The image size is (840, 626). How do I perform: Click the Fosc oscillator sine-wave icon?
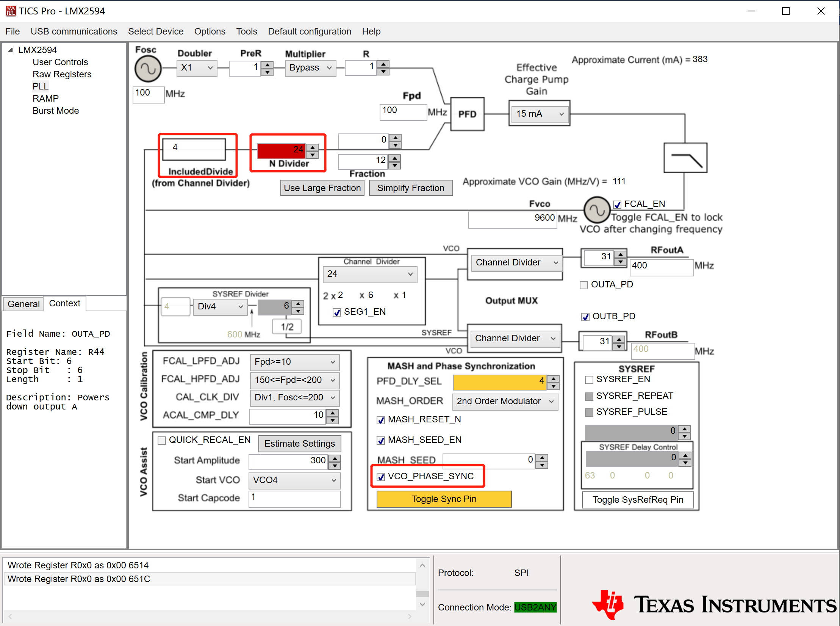[148, 69]
